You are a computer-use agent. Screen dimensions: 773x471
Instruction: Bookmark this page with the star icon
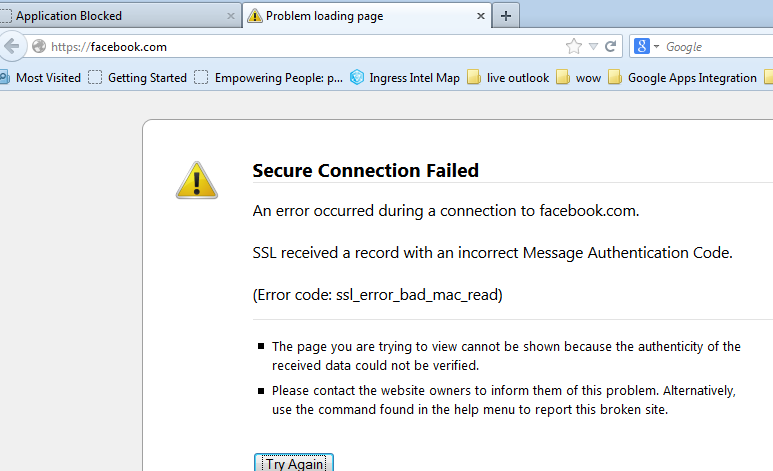click(573, 46)
